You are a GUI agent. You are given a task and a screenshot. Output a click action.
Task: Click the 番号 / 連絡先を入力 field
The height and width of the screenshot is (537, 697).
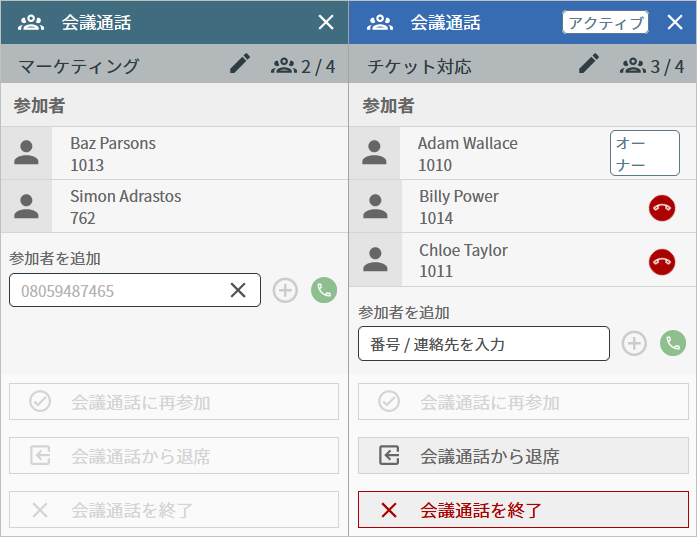point(484,344)
